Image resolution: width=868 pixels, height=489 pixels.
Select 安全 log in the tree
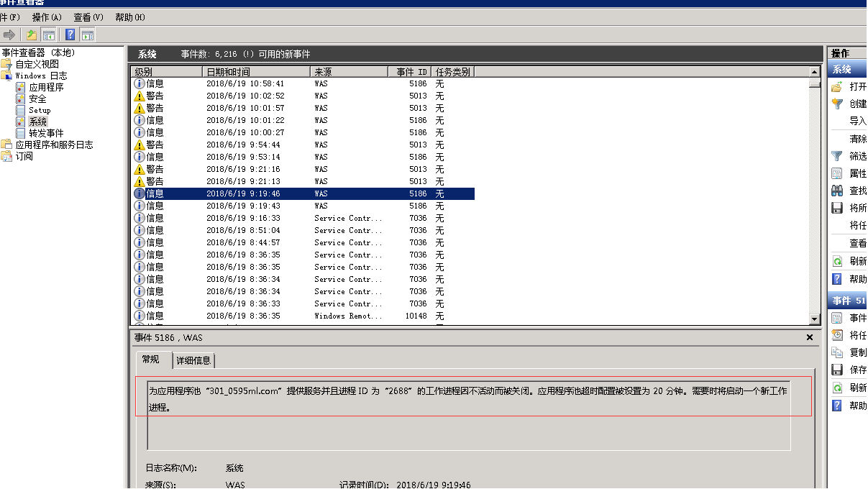(37, 99)
